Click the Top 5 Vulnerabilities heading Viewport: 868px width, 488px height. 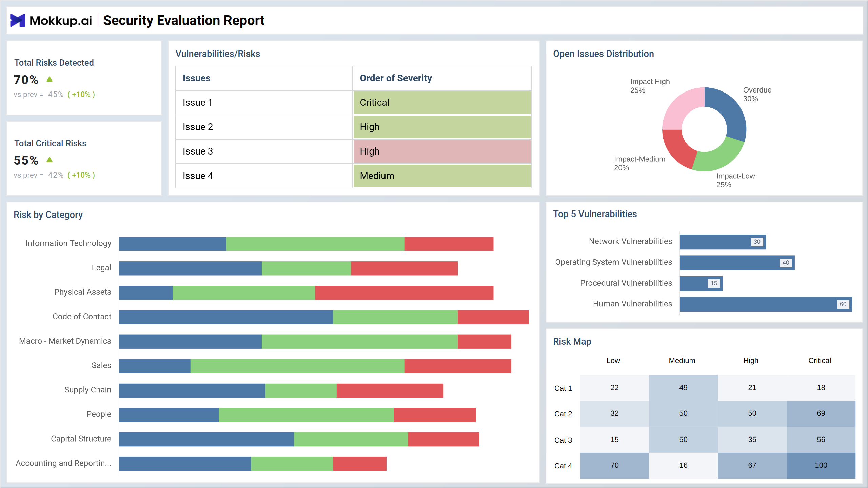595,214
